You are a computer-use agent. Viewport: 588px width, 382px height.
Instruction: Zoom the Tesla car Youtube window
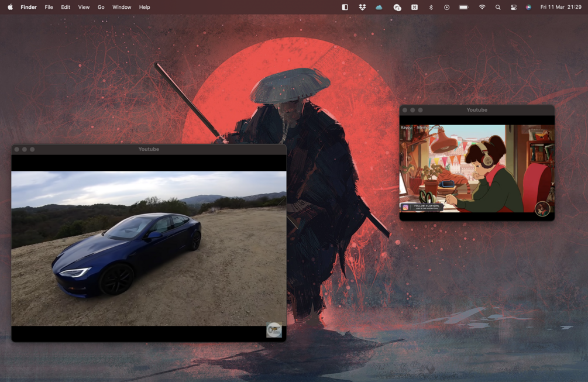32,149
